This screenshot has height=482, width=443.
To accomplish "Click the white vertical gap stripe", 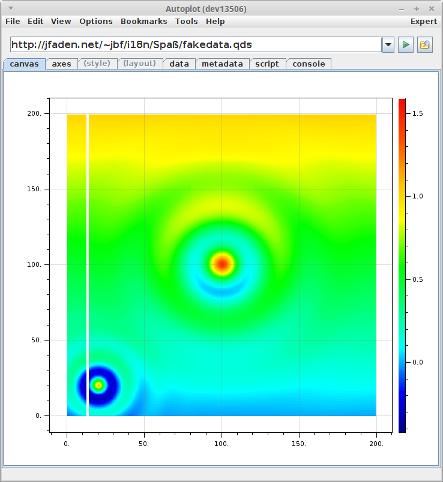I will pos(87,265).
